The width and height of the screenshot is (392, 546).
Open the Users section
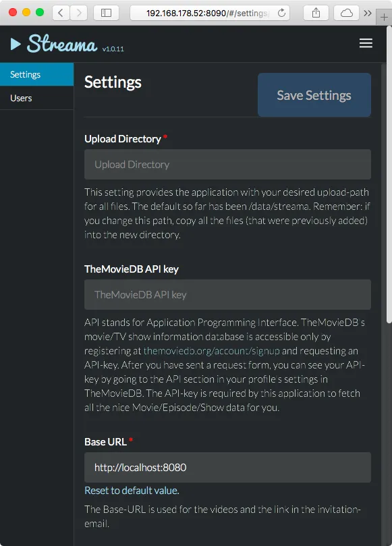tap(21, 98)
